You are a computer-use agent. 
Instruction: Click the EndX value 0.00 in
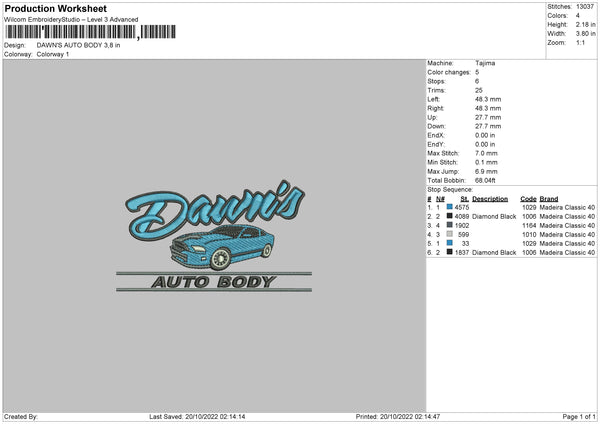(x=485, y=135)
